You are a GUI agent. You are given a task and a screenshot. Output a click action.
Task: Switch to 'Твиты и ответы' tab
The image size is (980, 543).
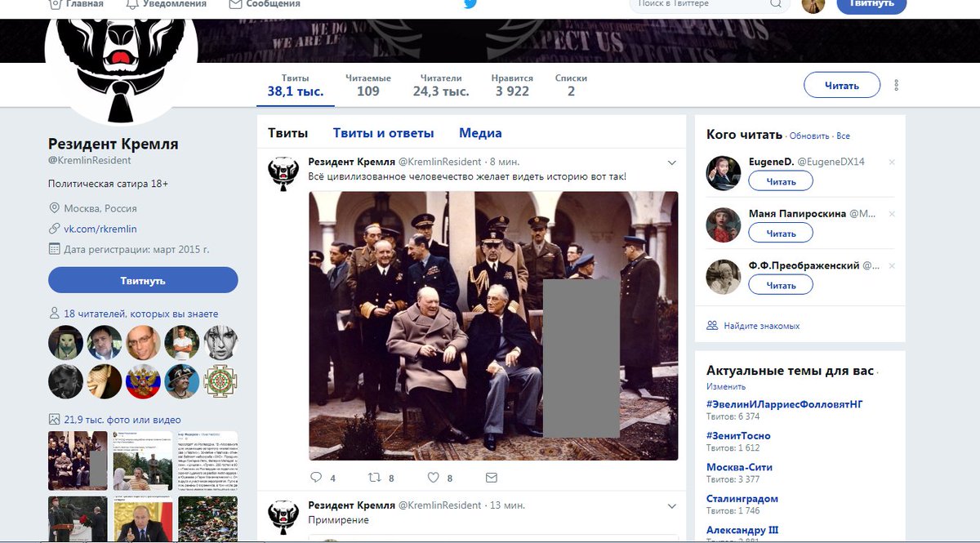[384, 133]
